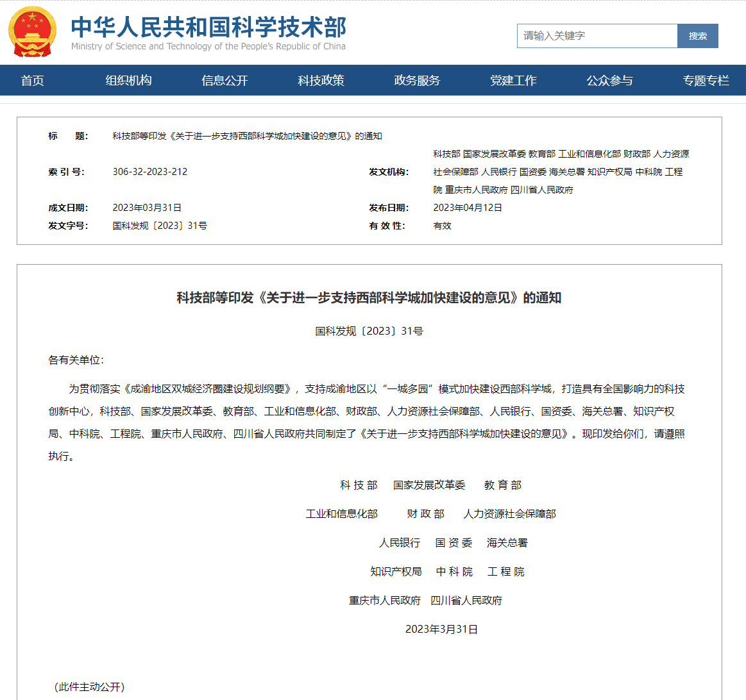Click the 发文字号 value in the metadata box
746x700 pixels.
160,226
